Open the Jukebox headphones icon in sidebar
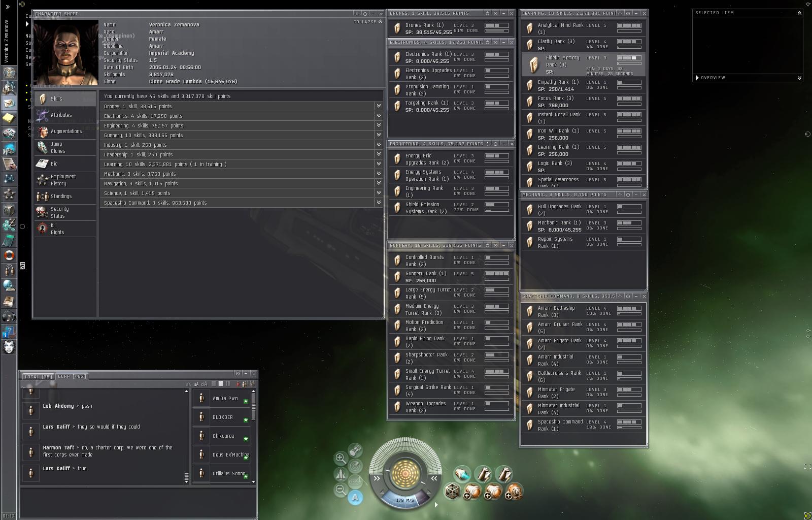The width and height of the screenshot is (812, 520). pos(9,316)
